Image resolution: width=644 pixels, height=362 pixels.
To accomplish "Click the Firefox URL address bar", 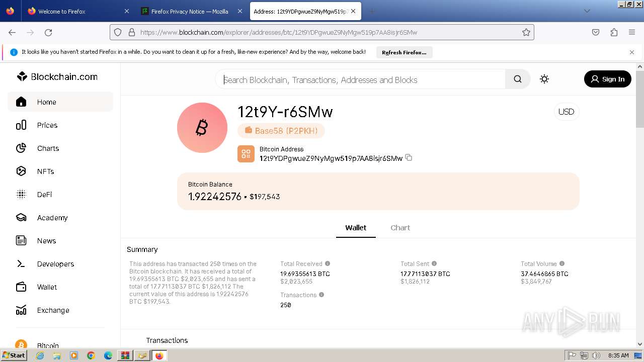I will coord(322,32).
